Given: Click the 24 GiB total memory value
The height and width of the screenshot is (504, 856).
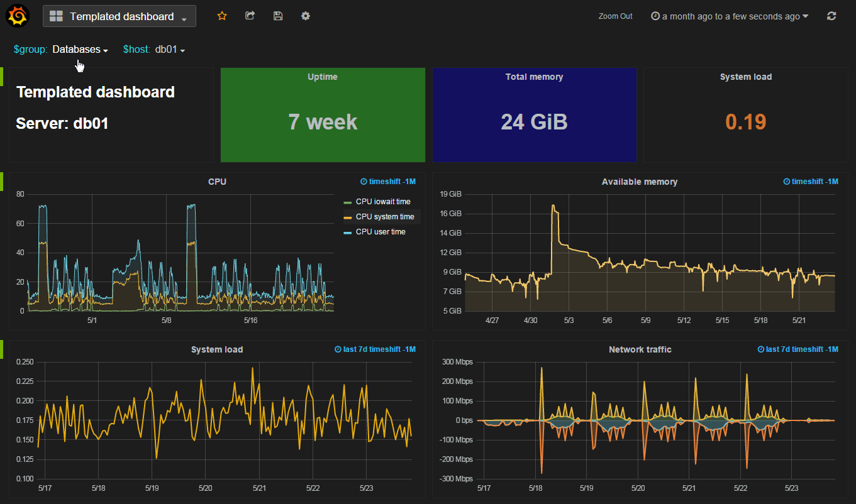Looking at the screenshot, I should pyautogui.click(x=534, y=121).
